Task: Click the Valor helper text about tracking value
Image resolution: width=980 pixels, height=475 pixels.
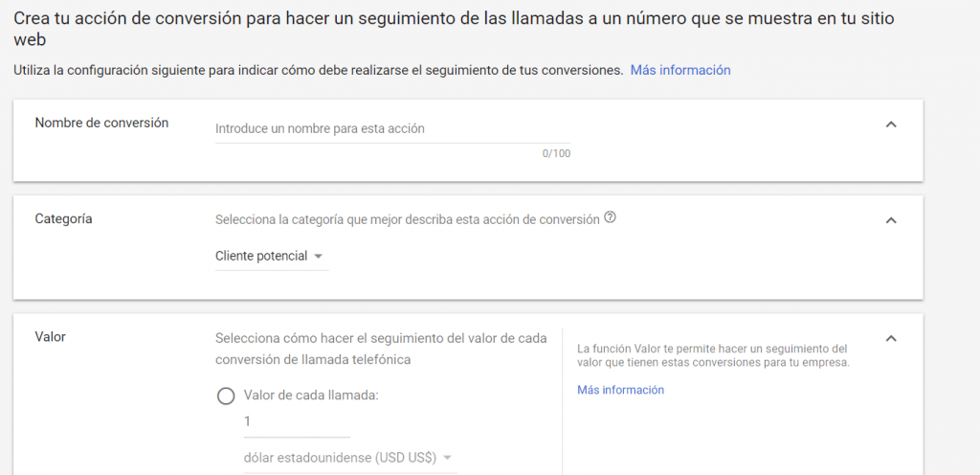Action: (713, 355)
